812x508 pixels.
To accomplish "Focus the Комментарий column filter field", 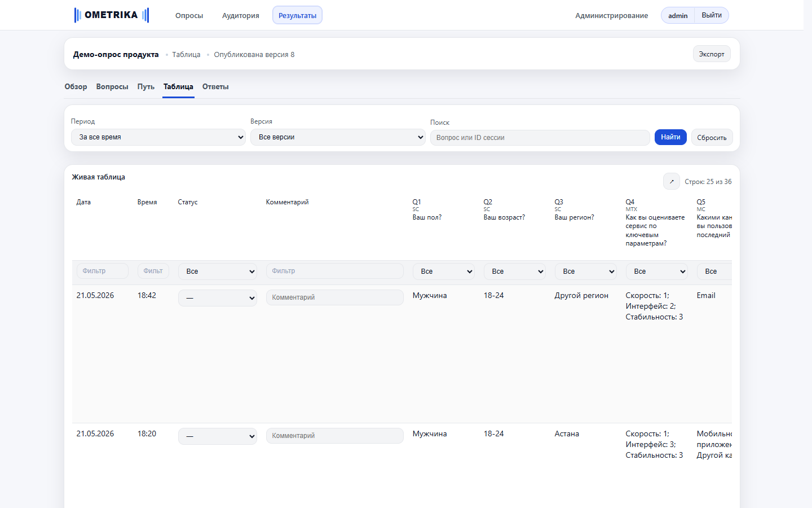I will (335, 271).
